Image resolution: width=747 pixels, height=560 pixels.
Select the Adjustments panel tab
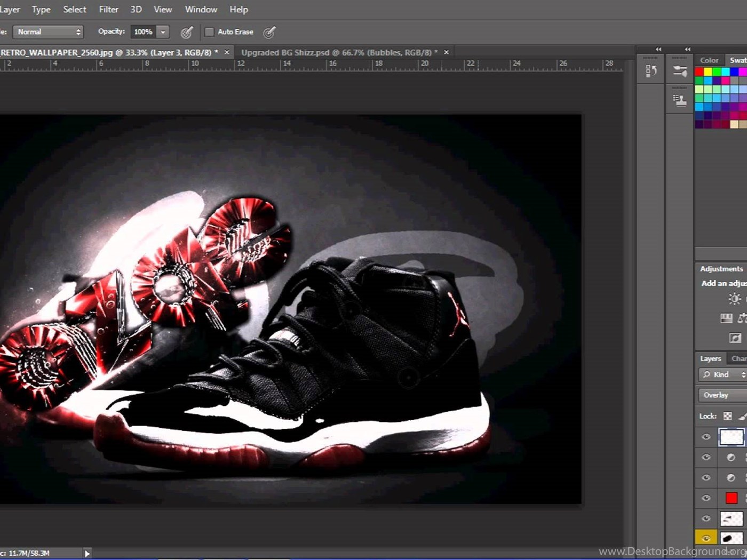[721, 269]
